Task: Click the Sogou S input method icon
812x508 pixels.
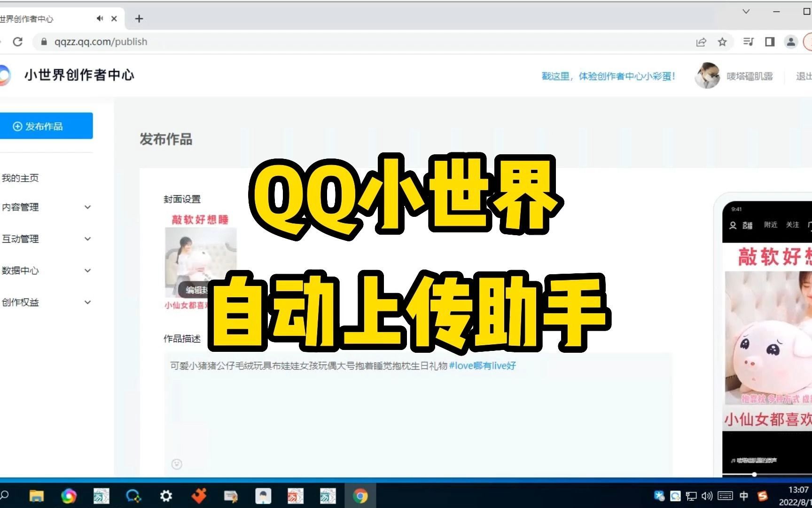Action: (763, 496)
